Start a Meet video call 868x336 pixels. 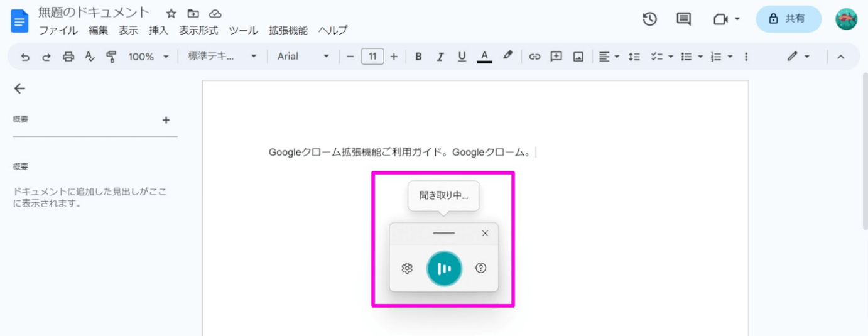[727, 19]
